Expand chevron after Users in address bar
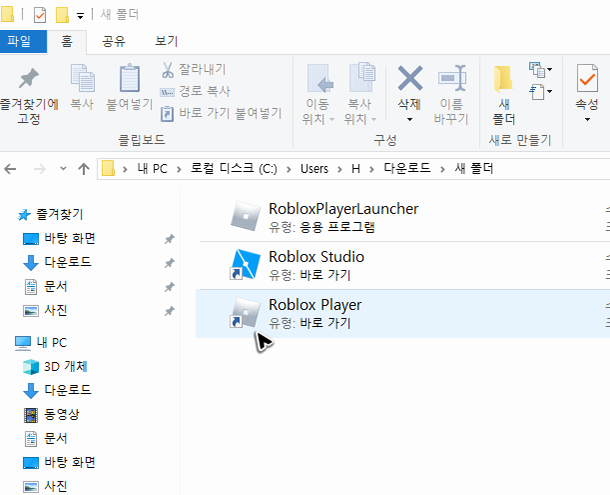This screenshot has height=495, width=610. click(x=340, y=169)
